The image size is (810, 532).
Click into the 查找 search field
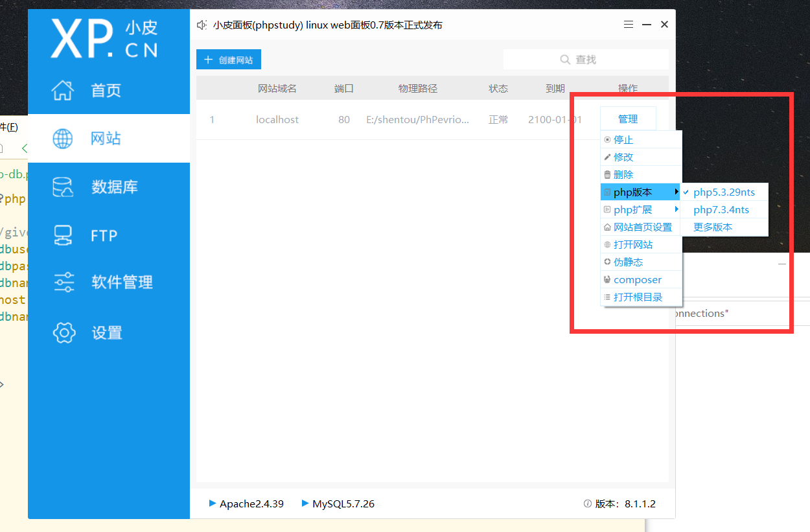click(586, 60)
